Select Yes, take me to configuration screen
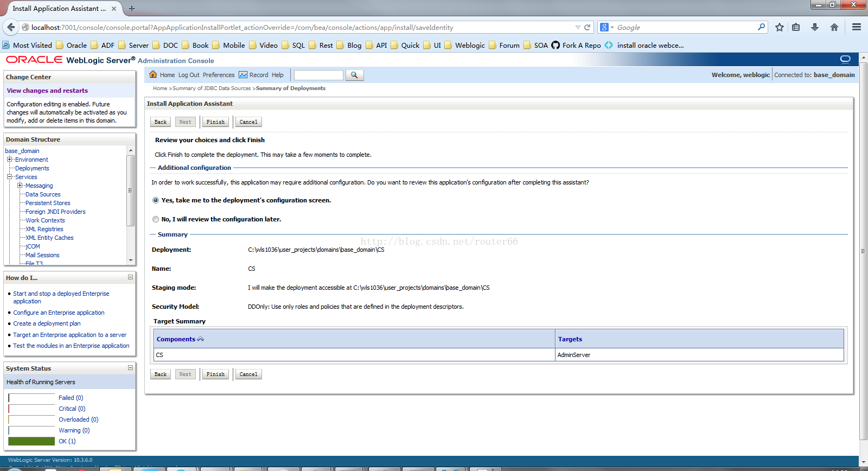 (156, 200)
